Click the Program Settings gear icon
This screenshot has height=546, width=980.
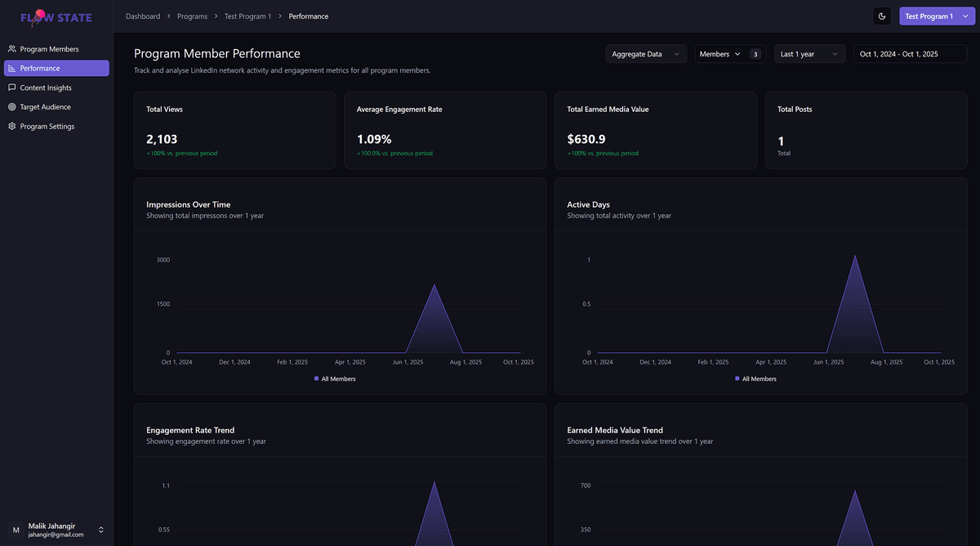(12, 127)
